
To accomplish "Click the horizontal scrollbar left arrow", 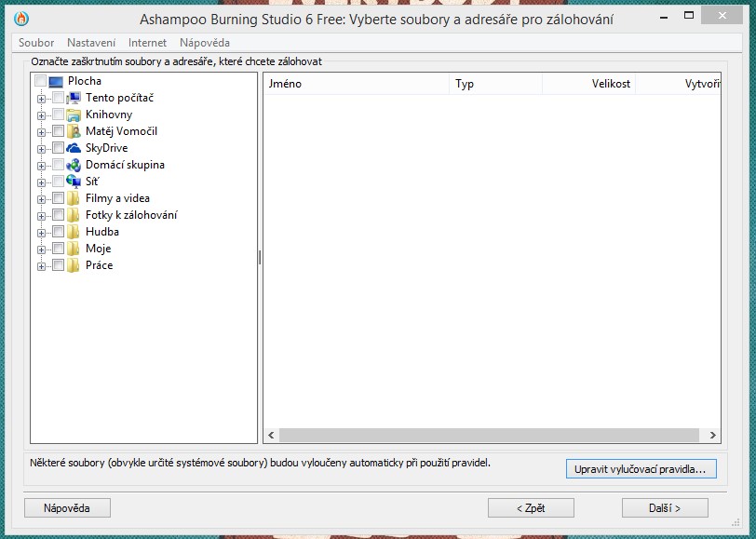I will [272, 435].
